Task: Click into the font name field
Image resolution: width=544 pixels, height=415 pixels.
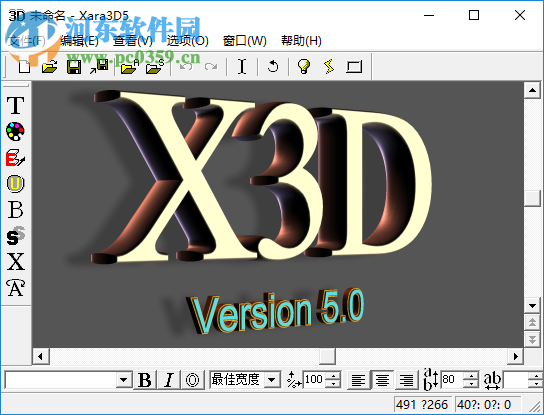Action: point(61,380)
